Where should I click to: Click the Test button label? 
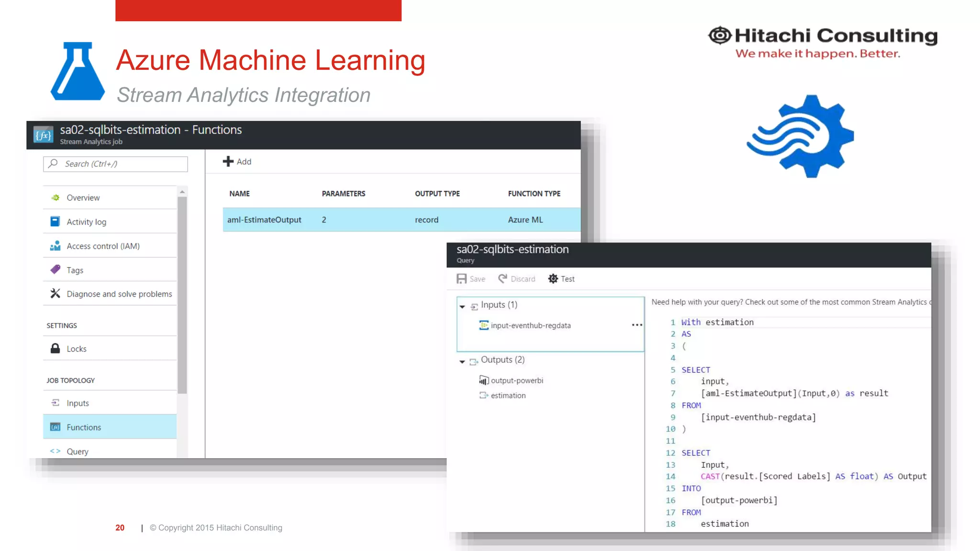pyautogui.click(x=568, y=279)
